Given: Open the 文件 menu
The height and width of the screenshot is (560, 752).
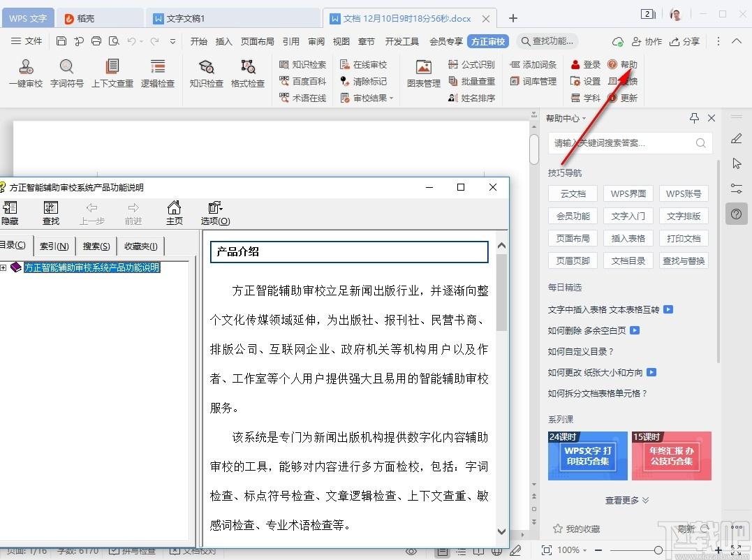Looking at the screenshot, I should tap(27, 41).
